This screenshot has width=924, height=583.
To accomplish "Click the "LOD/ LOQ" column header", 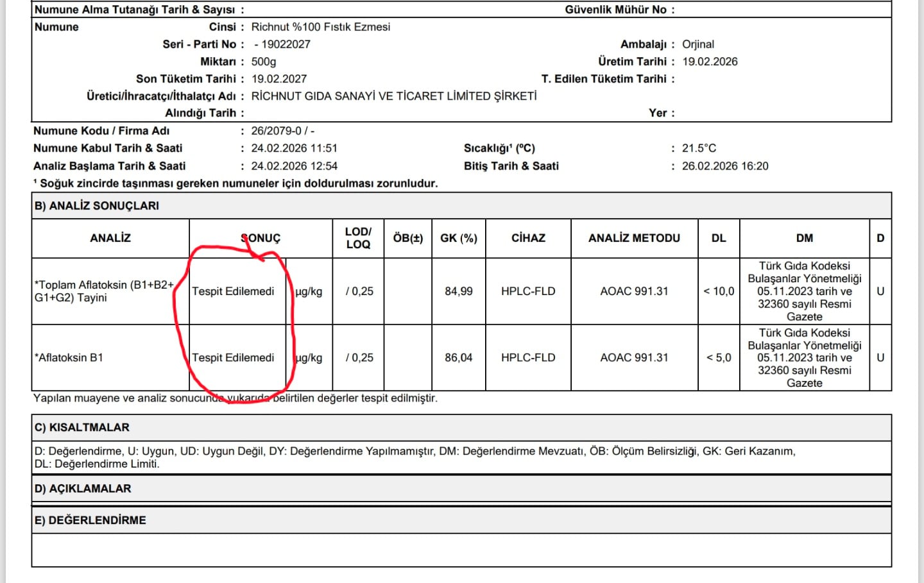I will (x=358, y=238).
